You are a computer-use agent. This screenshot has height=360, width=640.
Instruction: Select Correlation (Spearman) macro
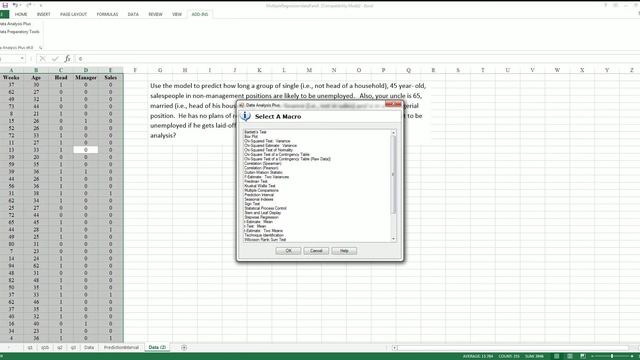click(x=263, y=163)
